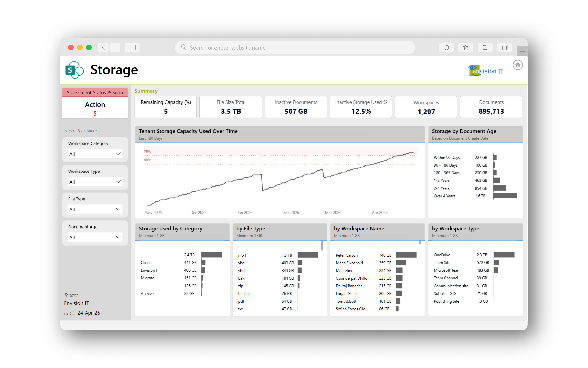Click the Home icon in report header
Image resolution: width=588 pixels, height=368 pixels.
click(518, 65)
